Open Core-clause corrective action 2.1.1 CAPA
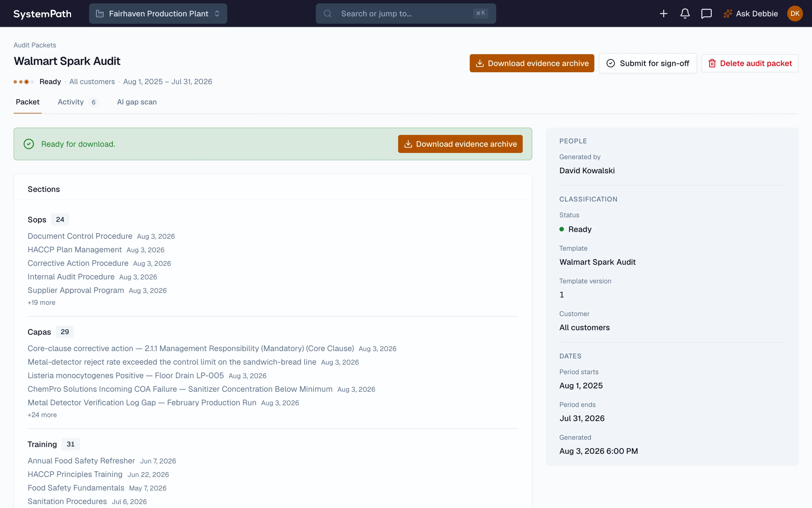 click(191, 349)
